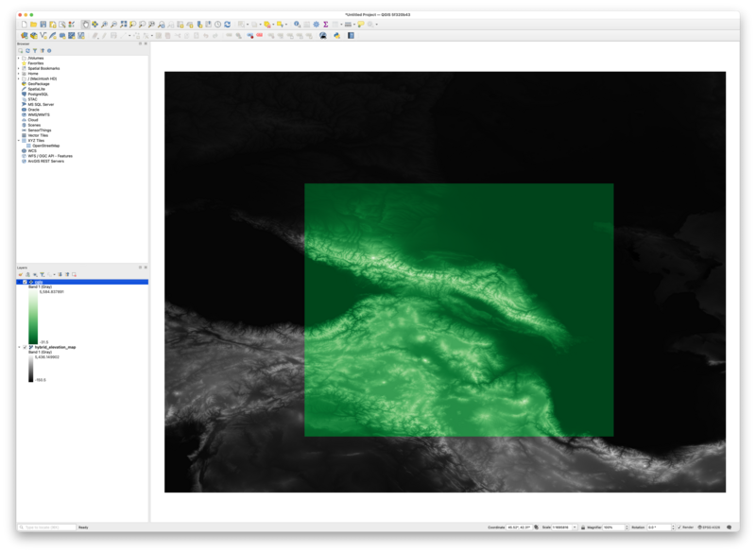Click the gray elevation color ramp
The height and width of the screenshot is (553, 756).
point(30,367)
